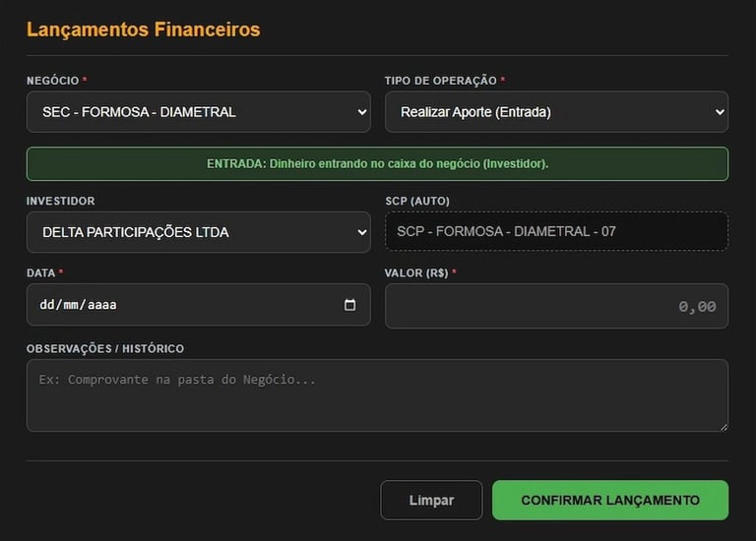Click the green ENTRADA info banner
Screen dimensions: 756x541
click(377, 164)
